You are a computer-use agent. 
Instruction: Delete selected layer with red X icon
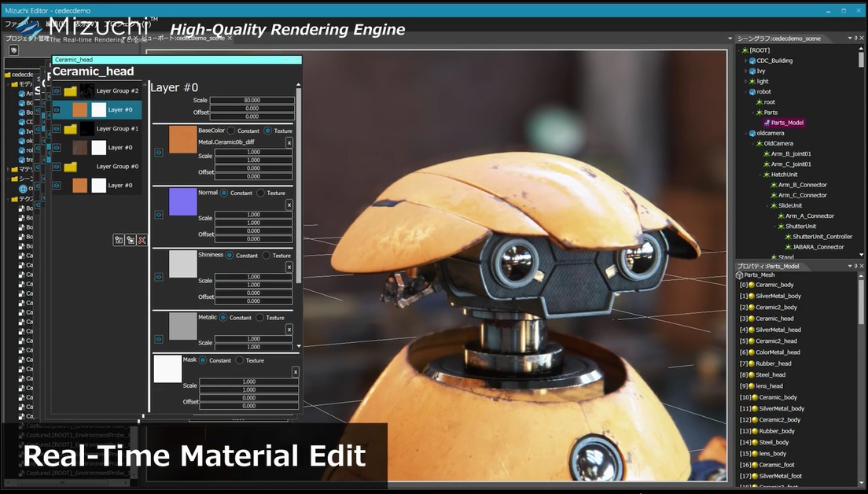(142, 240)
